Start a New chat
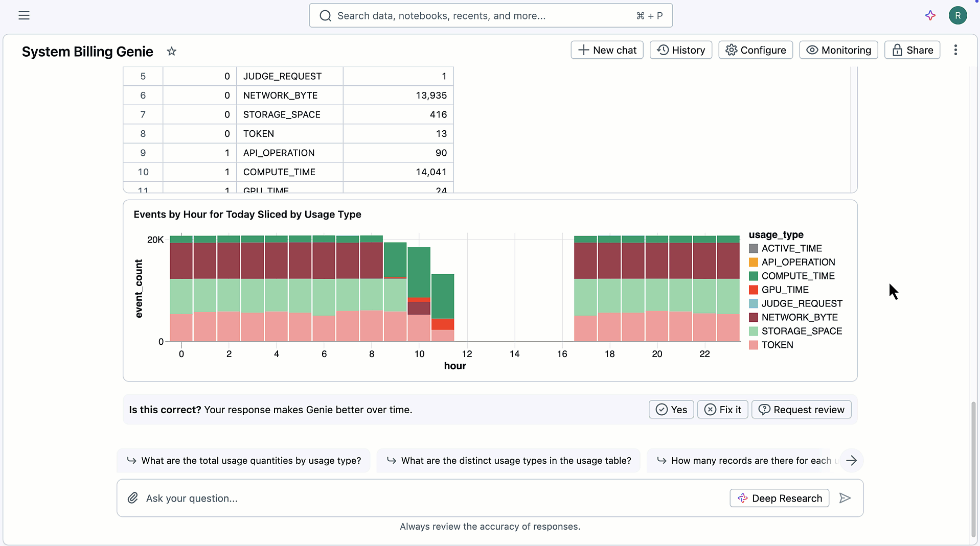Viewport: 980px width, 546px height. click(607, 50)
